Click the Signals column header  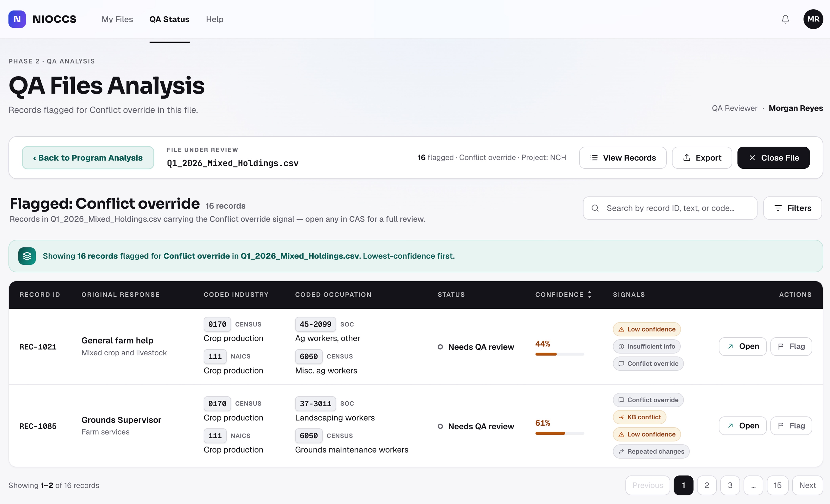(629, 294)
